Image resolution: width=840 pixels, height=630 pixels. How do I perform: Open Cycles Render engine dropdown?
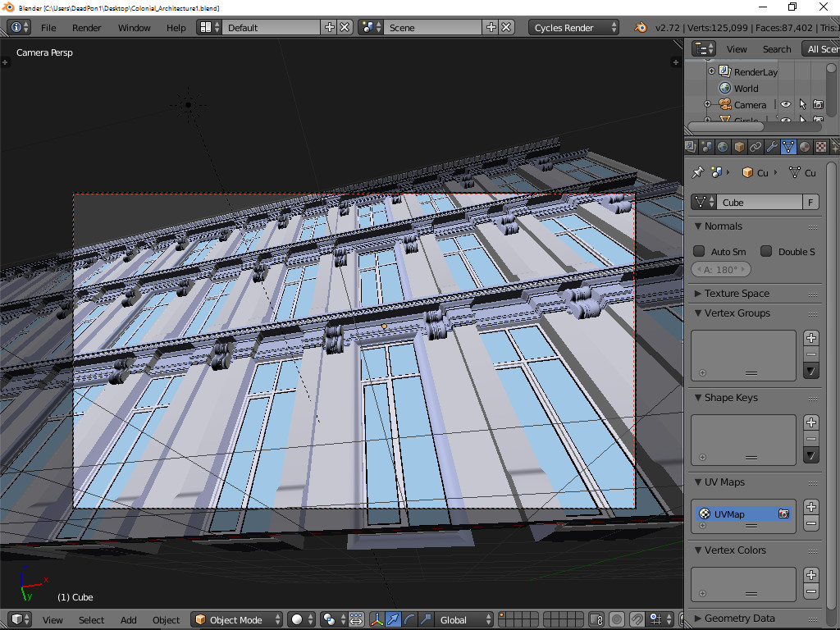point(573,27)
